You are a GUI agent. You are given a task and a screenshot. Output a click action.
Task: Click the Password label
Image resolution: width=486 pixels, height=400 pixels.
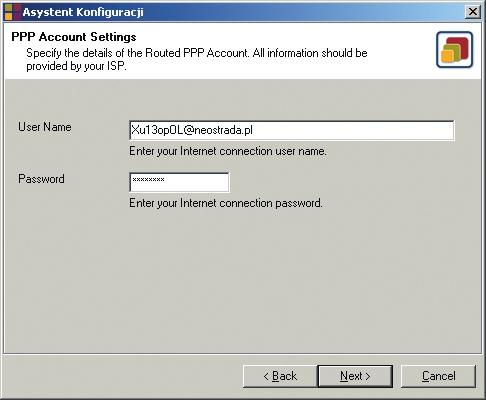(41, 179)
